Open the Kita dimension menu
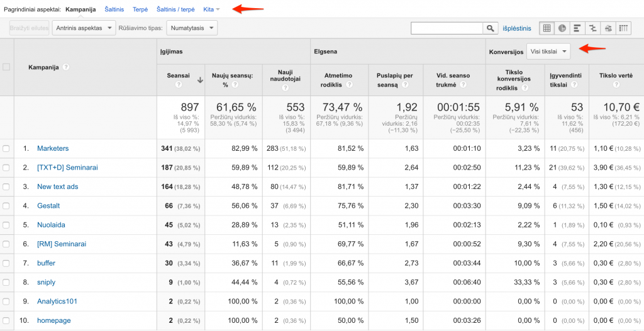Image resolution: width=644 pixels, height=331 pixels. click(211, 9)
